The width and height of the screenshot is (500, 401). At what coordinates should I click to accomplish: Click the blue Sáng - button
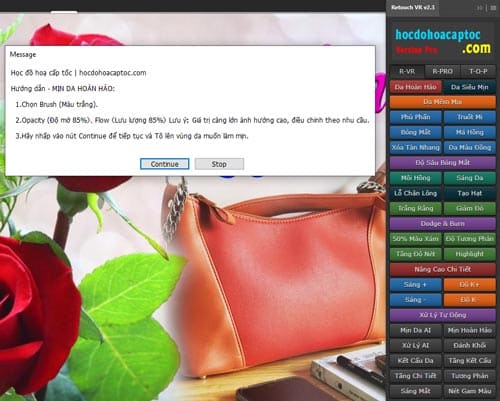click(x=416, y=300)
